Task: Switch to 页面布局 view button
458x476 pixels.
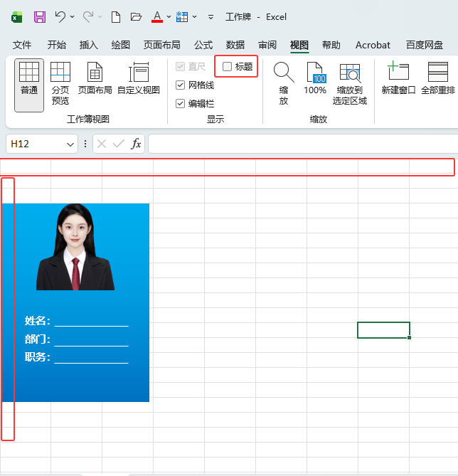Action: [95, 78]
